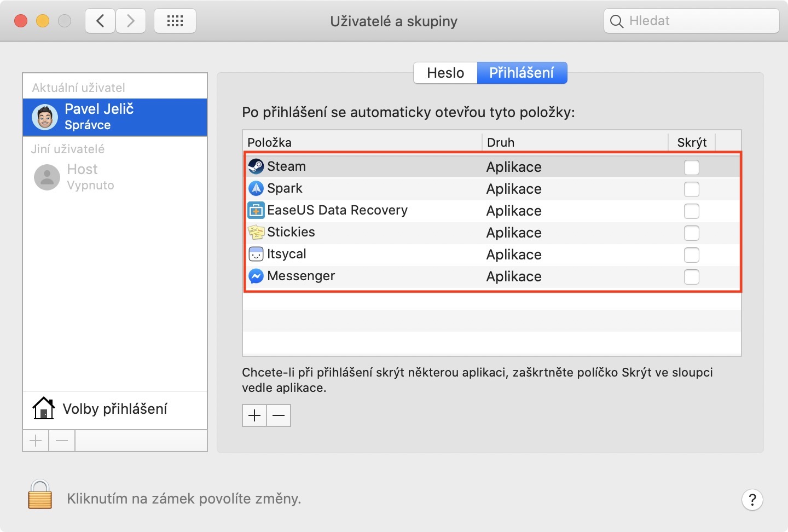Select the Přihlášení tab
Image resolution: width=788 pixels, height=532 pixels.
tap(522, 73)
